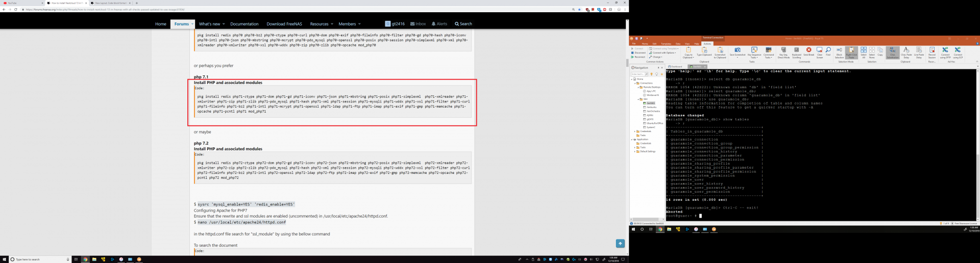Click the red Send Break icon

pyautogui.click(x=808, y=50)
